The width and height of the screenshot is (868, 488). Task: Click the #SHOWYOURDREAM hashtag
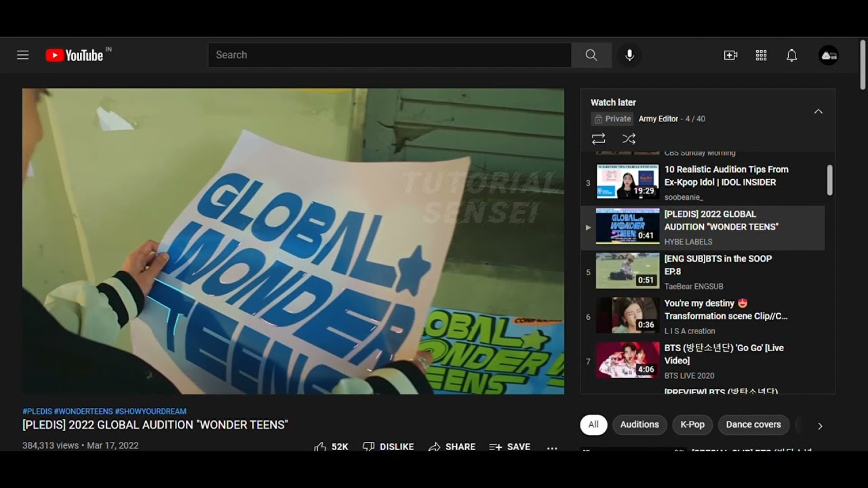151,411
